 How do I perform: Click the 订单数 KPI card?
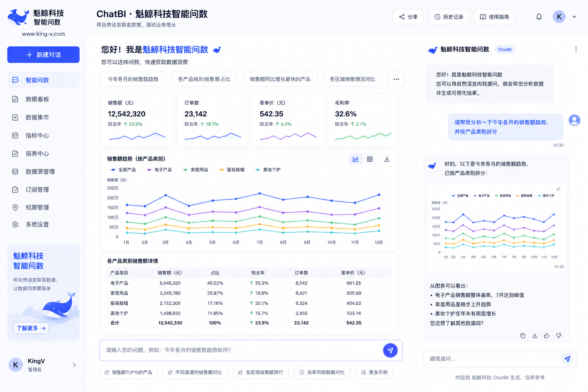[x=212, y=120]
